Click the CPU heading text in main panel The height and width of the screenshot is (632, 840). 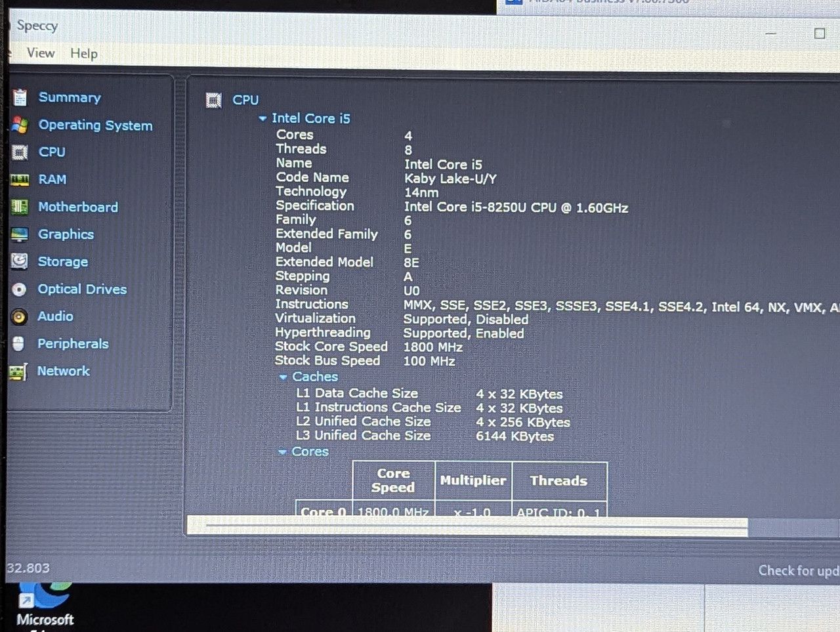(245, 100)
